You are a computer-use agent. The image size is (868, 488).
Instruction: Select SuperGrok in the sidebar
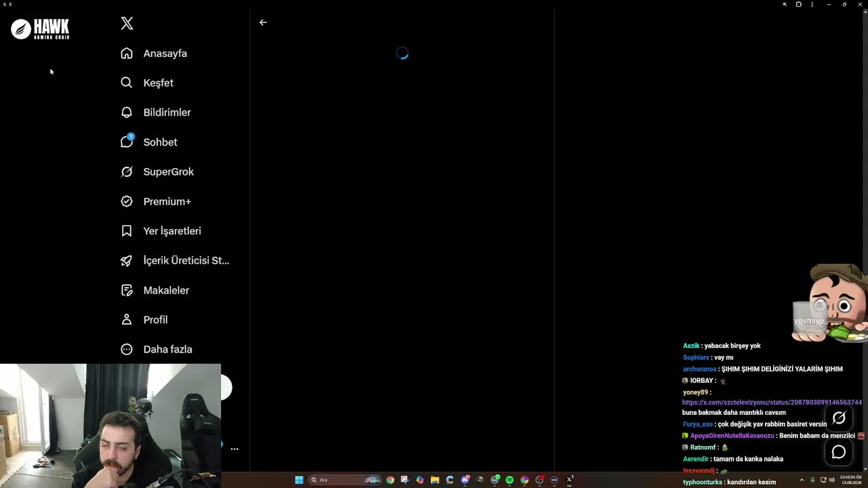point(168,171)
